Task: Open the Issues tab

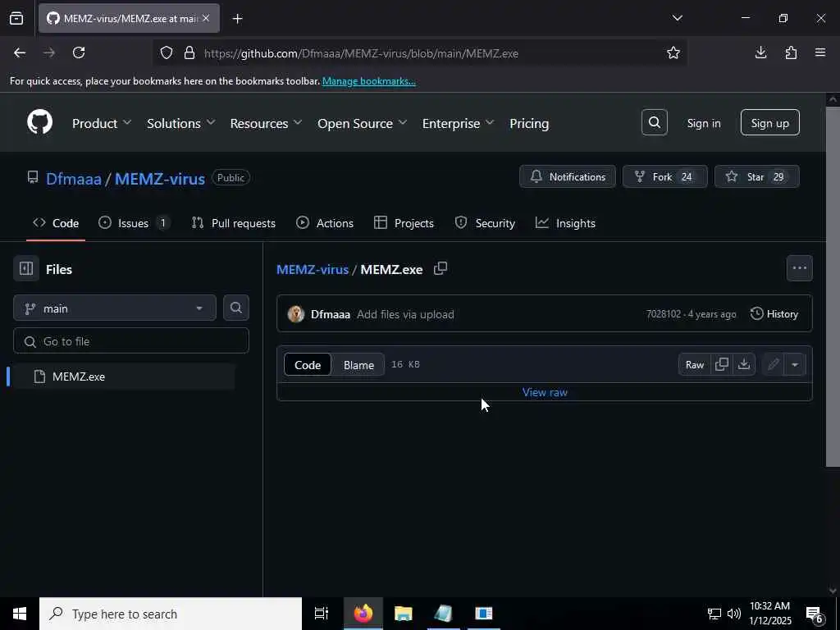Action: pos(134,223)
